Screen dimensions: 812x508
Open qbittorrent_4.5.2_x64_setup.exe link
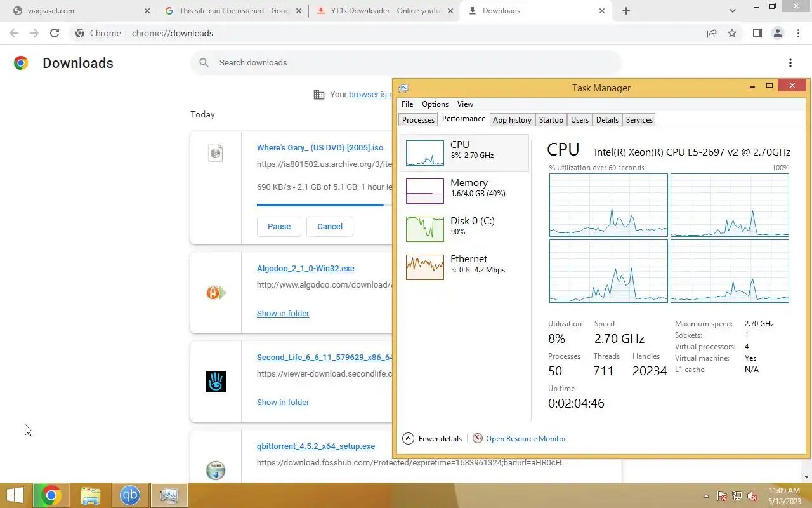pyautogui.click(x=316, y=446)
